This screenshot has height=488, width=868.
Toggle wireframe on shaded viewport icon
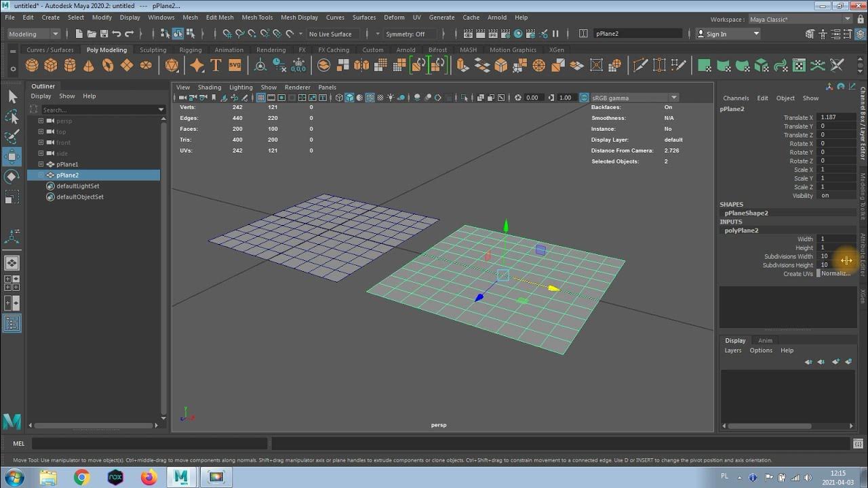click(x=370, y=98)
